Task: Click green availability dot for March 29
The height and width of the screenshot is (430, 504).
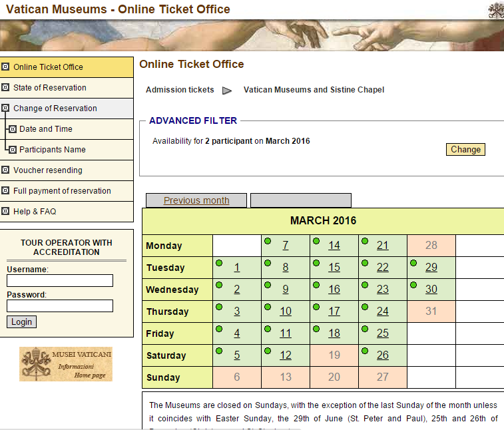Action: [413, 263]
